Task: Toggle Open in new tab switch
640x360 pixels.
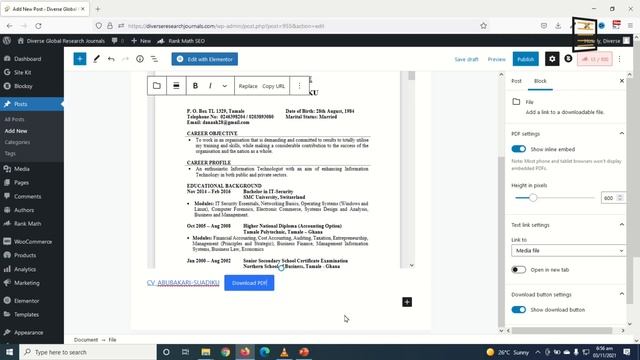Action: tap(519, 270)
